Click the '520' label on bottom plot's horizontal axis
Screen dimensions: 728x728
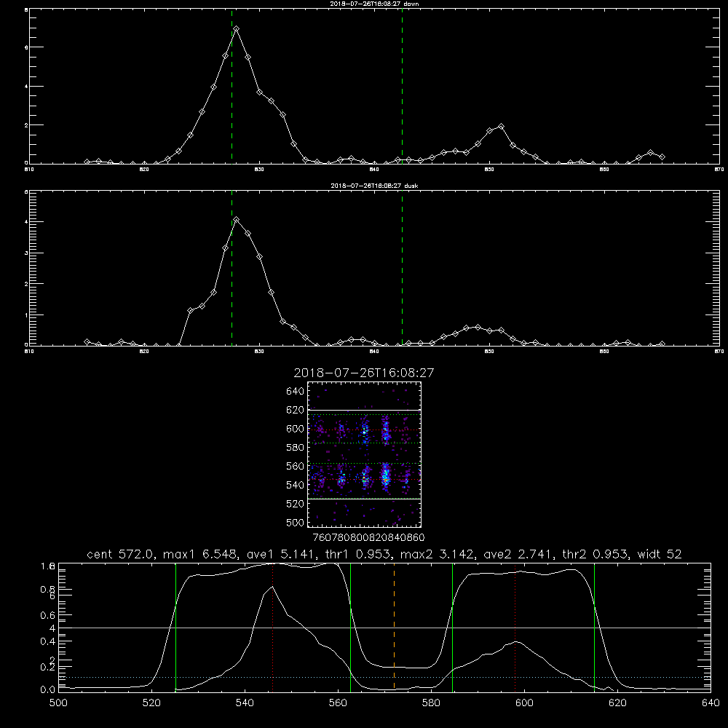click(151, 703)
